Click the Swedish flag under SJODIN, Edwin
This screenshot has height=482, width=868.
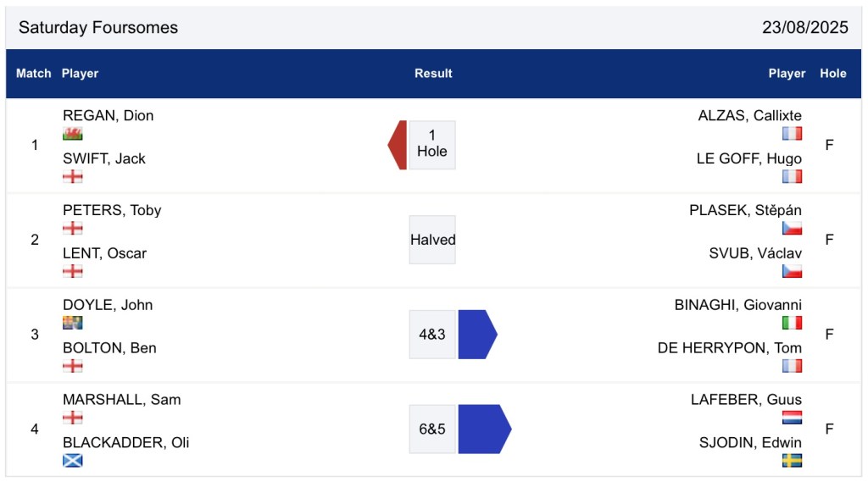point(792,461)
